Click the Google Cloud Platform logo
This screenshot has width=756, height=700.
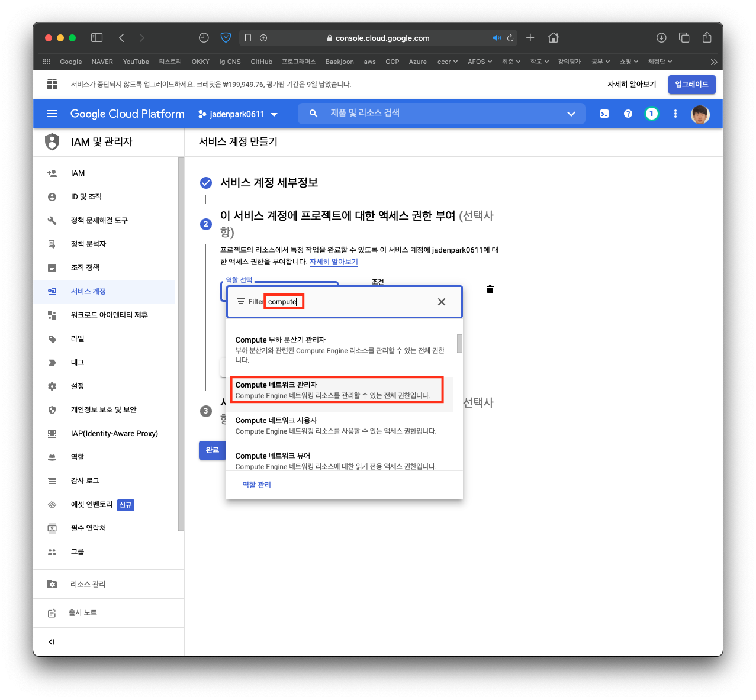click(127, 114)
